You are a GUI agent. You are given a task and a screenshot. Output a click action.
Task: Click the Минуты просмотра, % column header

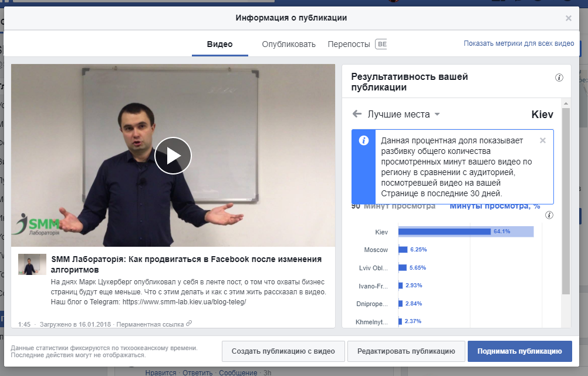coord(495,206)
